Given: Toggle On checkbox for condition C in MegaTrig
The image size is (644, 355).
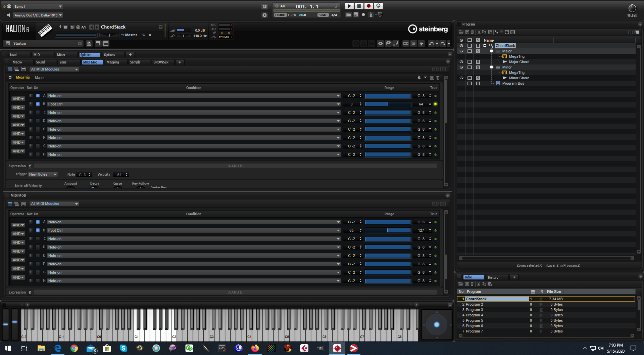Looking at the screenshot, I should (x=38, y=113).
